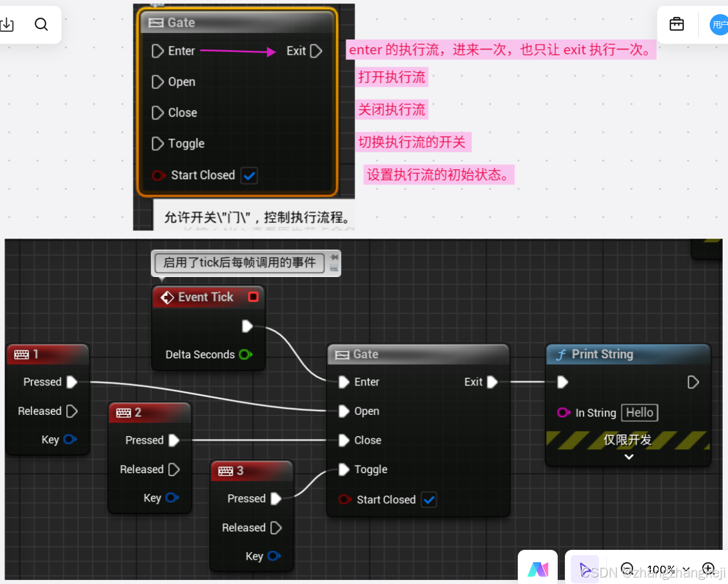The image size is (728, 584).
Task: Click the Toggle pin on top Gate node
Action: pyautogui.click(x=157, y=143)
